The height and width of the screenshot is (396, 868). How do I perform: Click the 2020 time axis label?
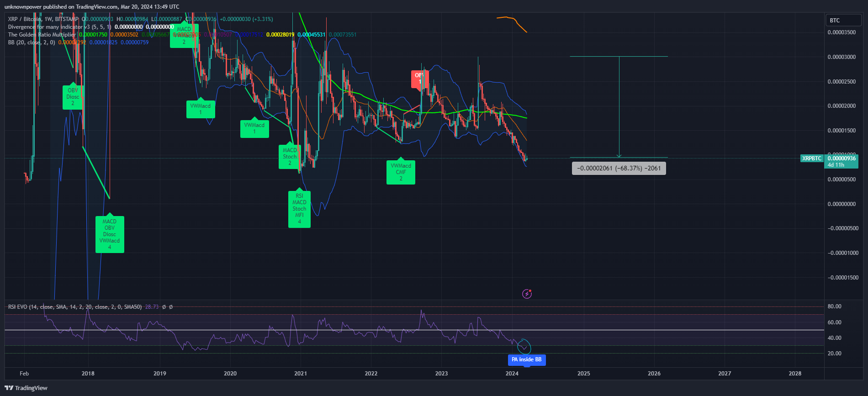click(230, 374)
